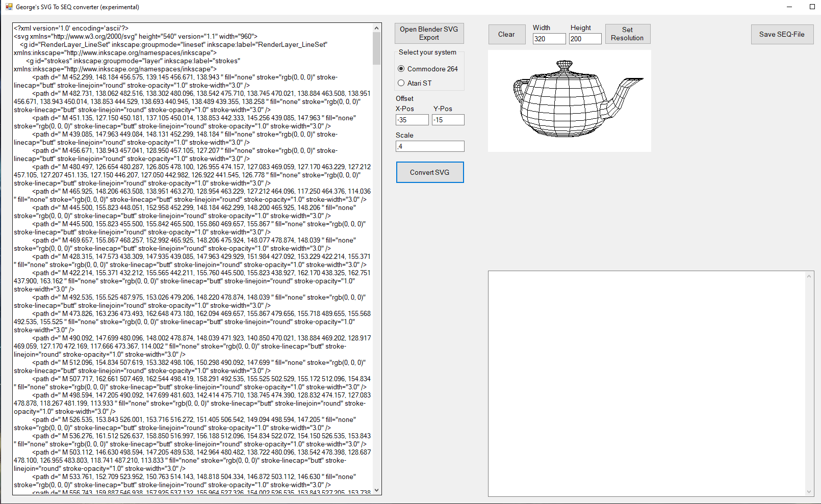The image size is (821, 504).
Task: Click into the X-Pos offset field
Action: (412, 120)
